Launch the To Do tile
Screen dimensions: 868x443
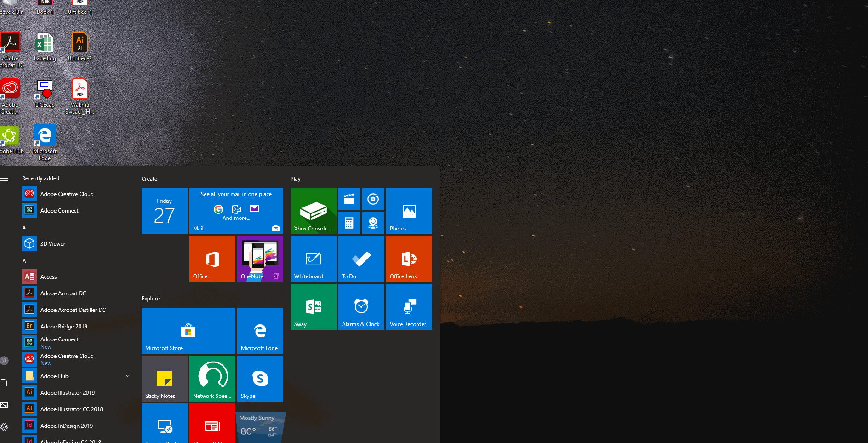[361, 259]
